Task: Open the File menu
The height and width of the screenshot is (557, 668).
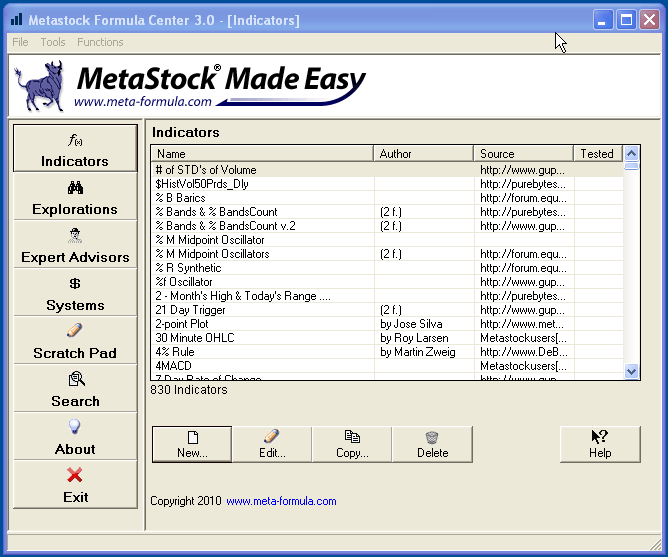Action: click(x=20, y=42)
